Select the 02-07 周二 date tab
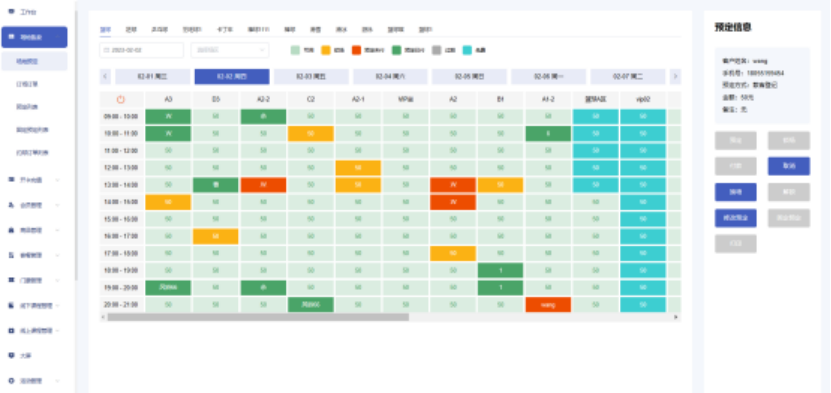This screenshot has width=831, height=393. (627, 77)
